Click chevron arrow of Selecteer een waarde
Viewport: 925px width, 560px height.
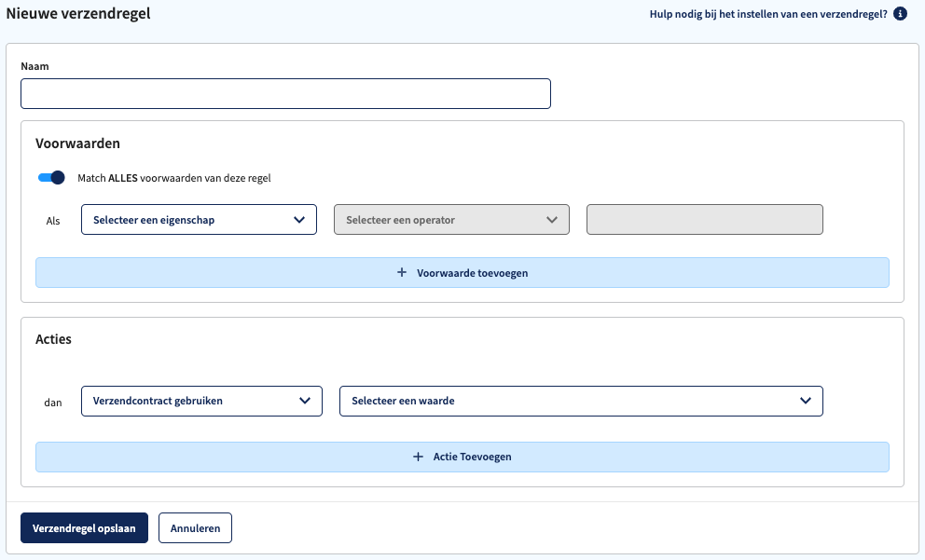click(x=806, y=401)
